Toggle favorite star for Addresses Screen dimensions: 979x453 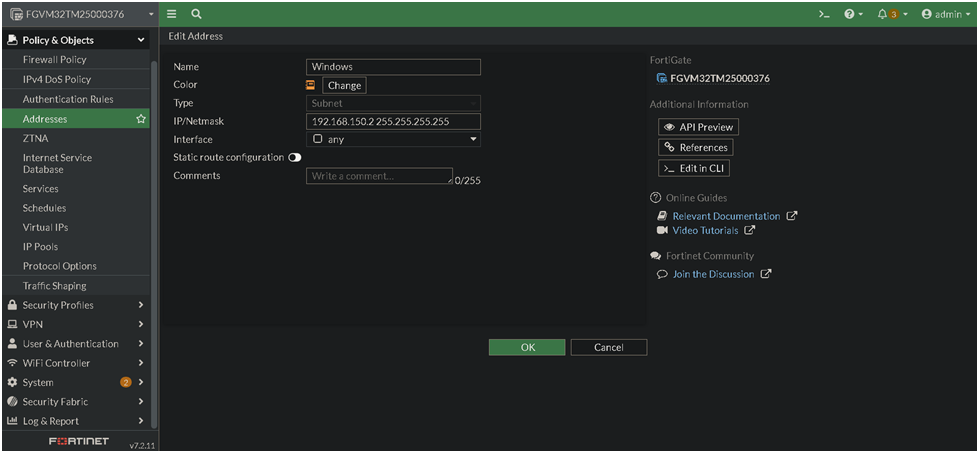pyautogui.click(x=141, y=119)
